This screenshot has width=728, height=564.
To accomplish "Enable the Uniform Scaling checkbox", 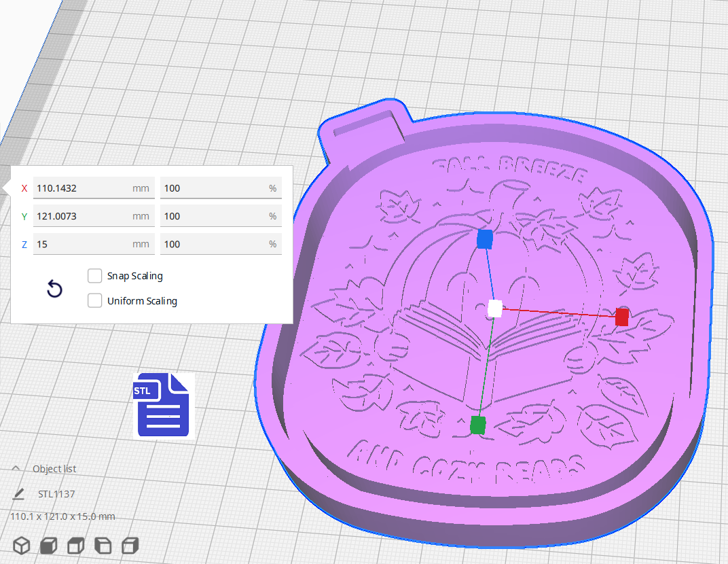I will click(95, 300).
